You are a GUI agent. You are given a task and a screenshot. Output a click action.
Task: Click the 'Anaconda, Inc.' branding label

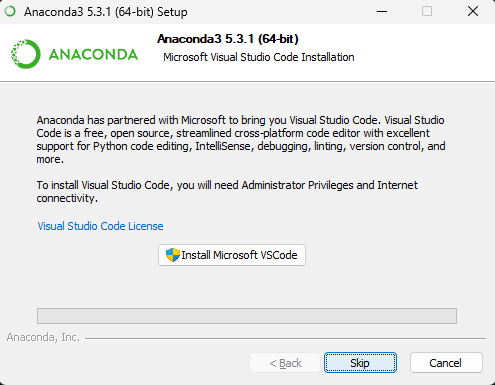pyautogui.click(x=43, y=337)
